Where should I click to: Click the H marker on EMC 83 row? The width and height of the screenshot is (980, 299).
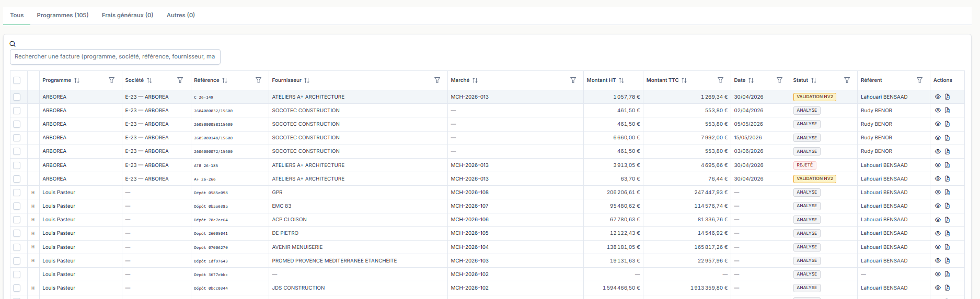33,206
